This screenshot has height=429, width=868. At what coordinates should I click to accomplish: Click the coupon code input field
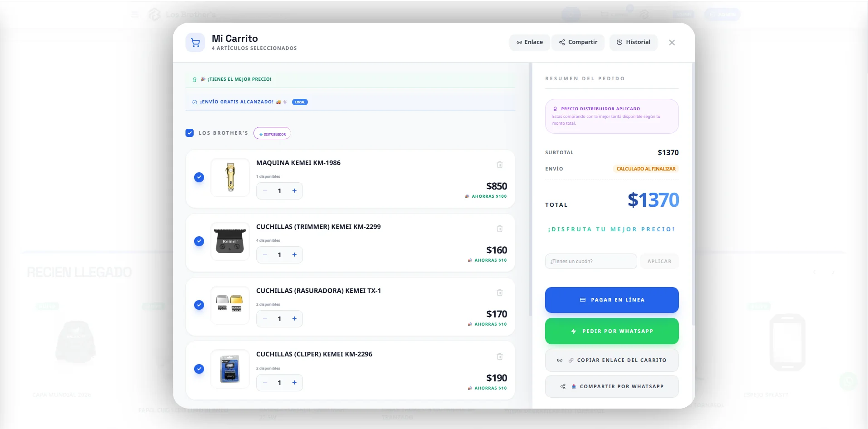[591, 261]
